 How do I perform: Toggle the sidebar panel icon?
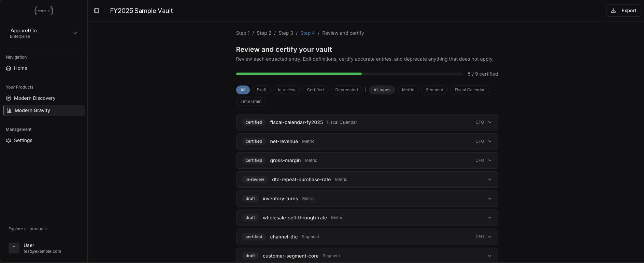(x=97, y=11)
